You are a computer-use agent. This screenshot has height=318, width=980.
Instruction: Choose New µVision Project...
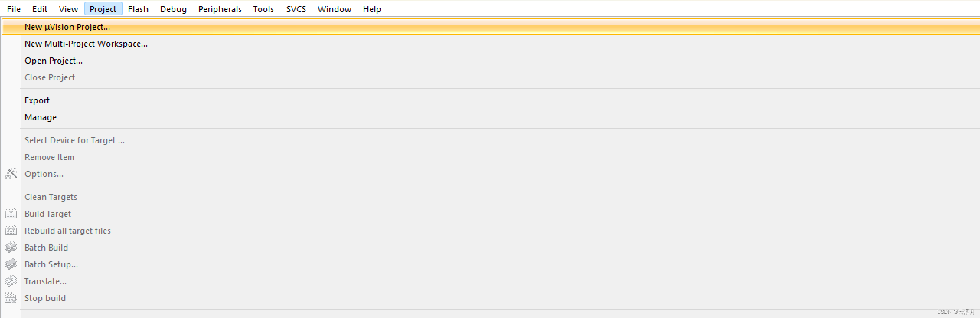491,27
